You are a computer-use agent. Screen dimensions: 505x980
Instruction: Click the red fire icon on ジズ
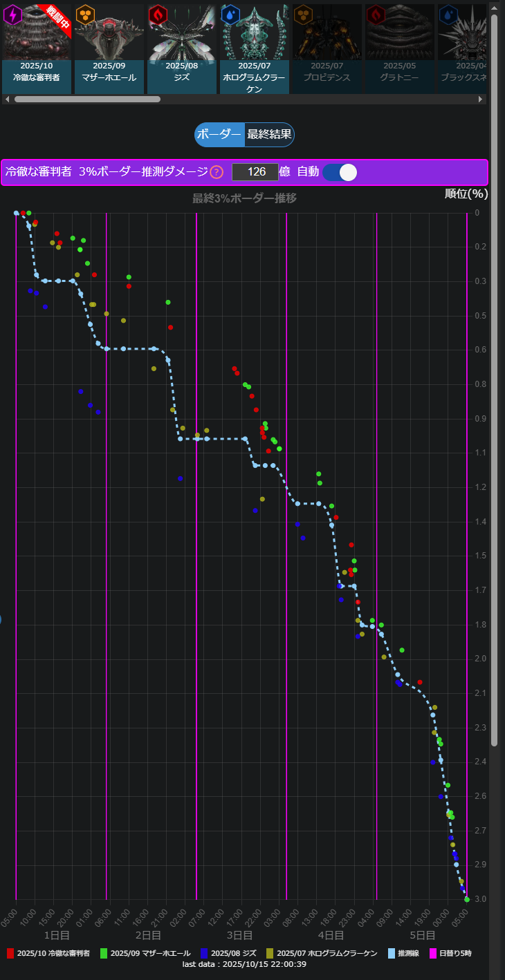tap(158, 15)
